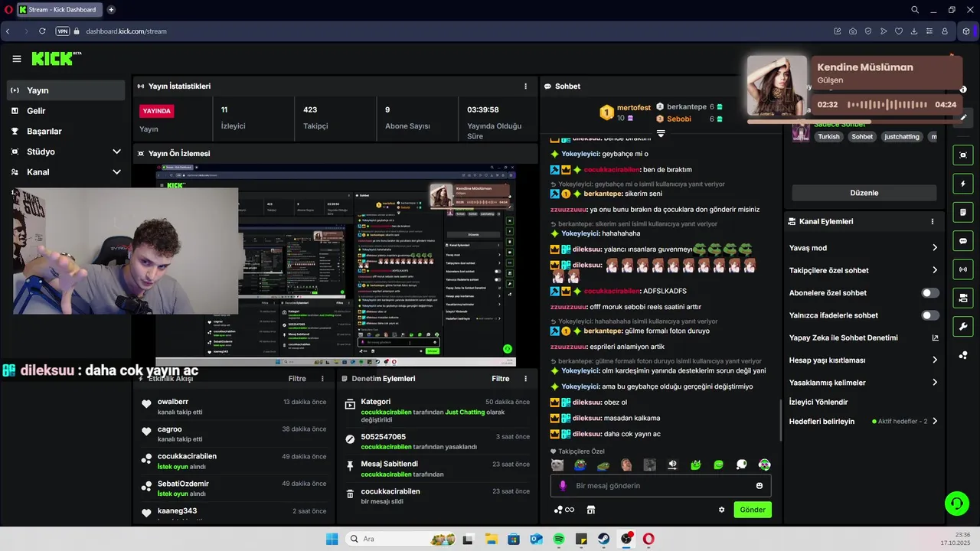Open the Kick hamburger sidebar menu
Screen dimensions: 980x551
[16, 59]
